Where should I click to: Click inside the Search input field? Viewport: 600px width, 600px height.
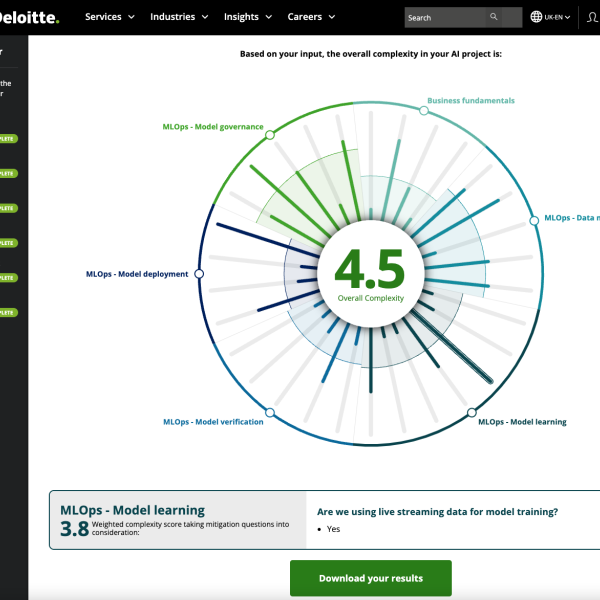click(445, 17)
